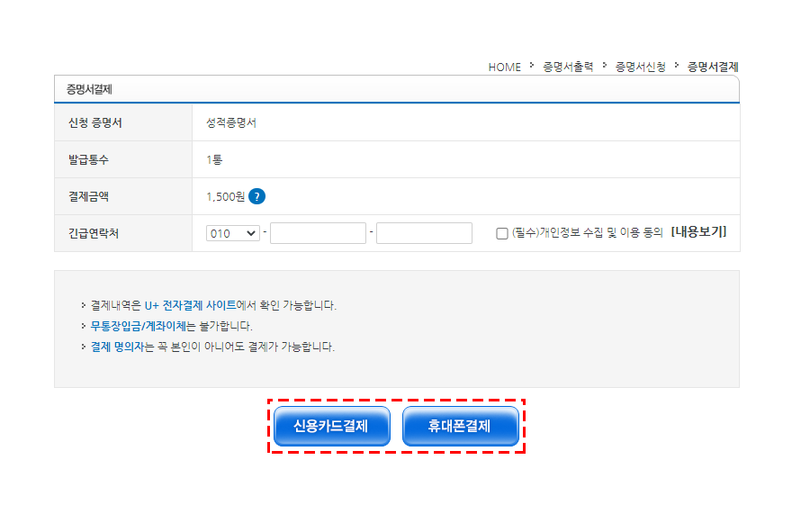Click the 발급통수 row label
Screen dimensions: 810x532
tap(88, 159)
